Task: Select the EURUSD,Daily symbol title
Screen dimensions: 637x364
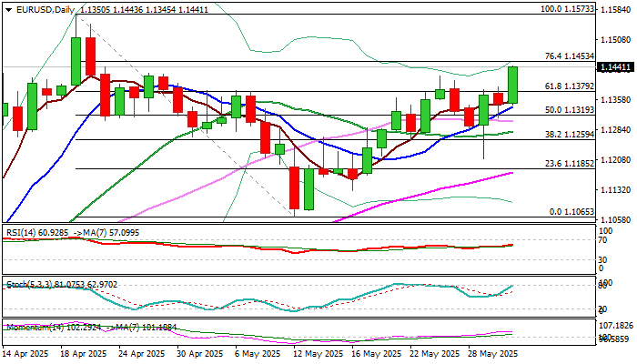Action: (x=45, y=10)
